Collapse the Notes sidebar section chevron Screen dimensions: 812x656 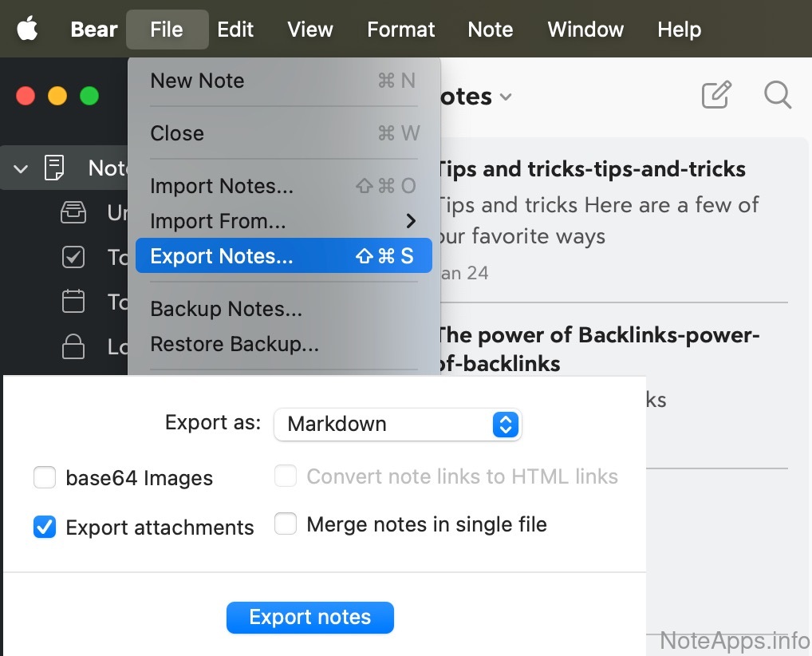pos(22,168)
